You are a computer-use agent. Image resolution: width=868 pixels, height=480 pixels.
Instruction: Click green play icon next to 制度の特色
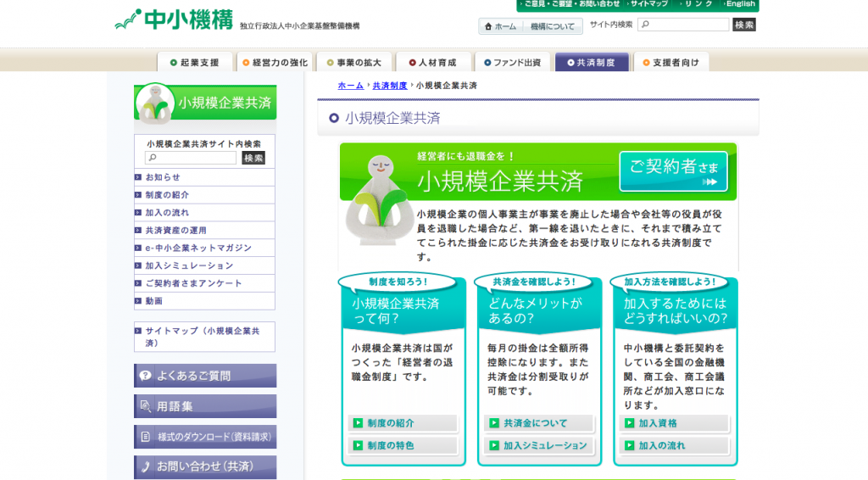[359, 445]
